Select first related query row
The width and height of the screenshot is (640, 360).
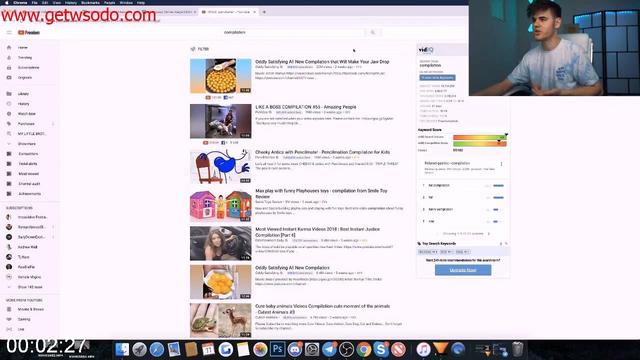(463, 185)
